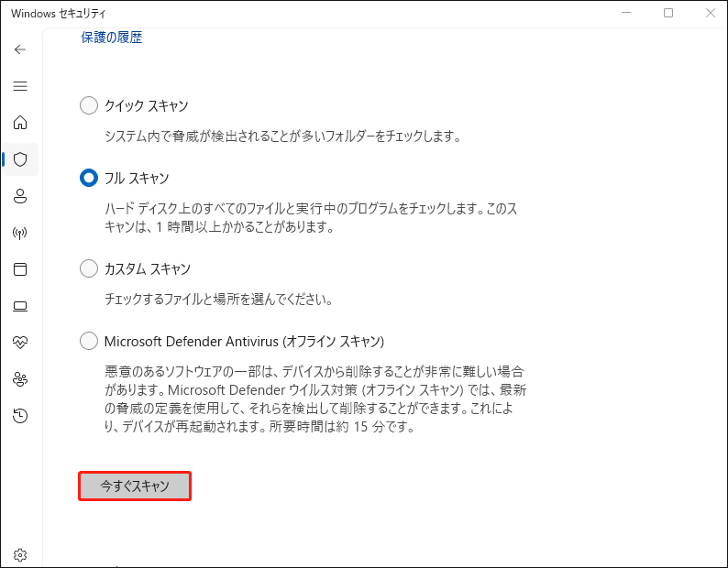Click the offline scan description paragraph
Image resolution: width=728 pixels, height=568 pixels.
click(x=315, y=399)
